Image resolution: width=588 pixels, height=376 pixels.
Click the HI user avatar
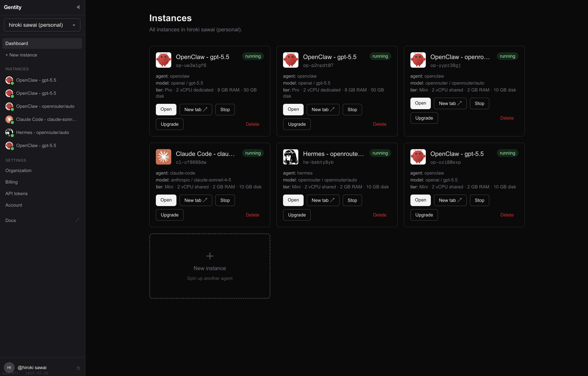point(9,368)
